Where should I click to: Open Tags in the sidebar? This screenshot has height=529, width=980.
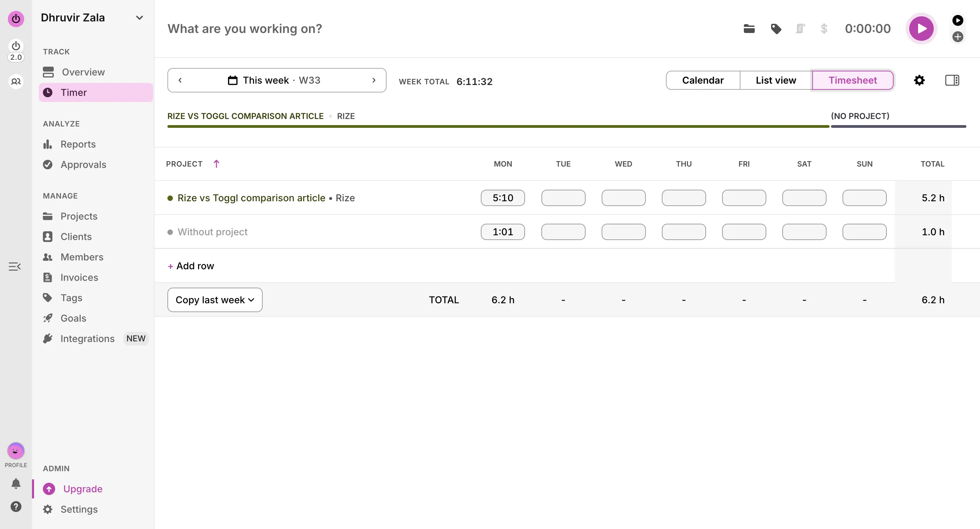click(96, 298)
